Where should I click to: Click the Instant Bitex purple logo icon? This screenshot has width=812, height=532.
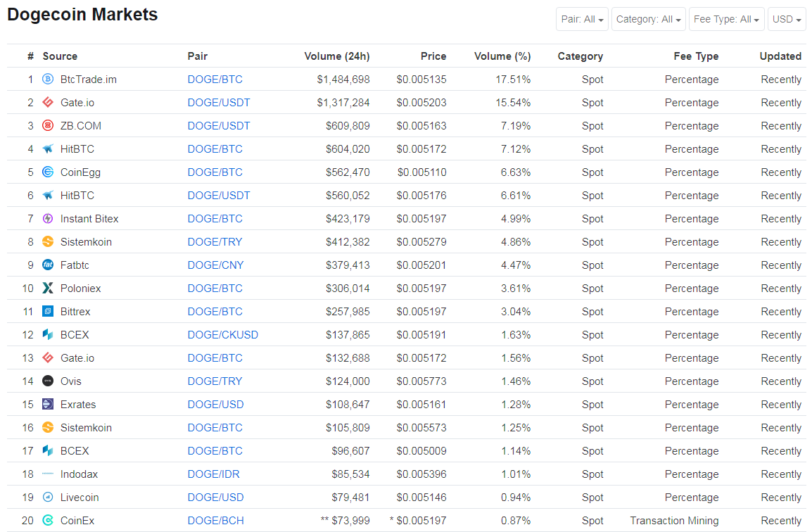click(48, 219)
